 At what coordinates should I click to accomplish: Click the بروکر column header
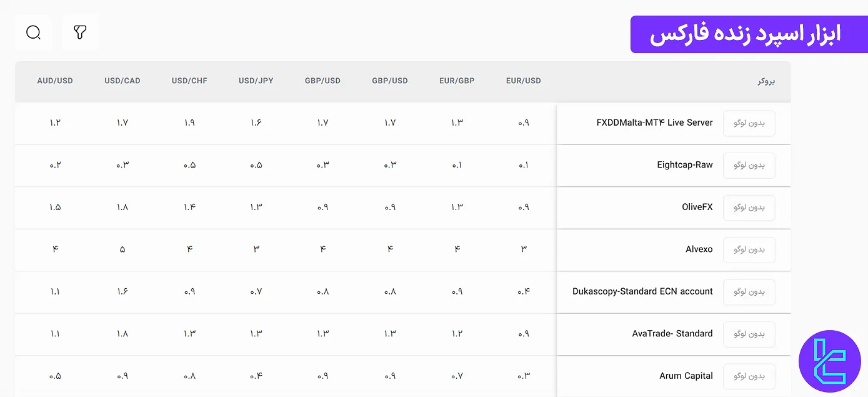(x=766, y=81)
